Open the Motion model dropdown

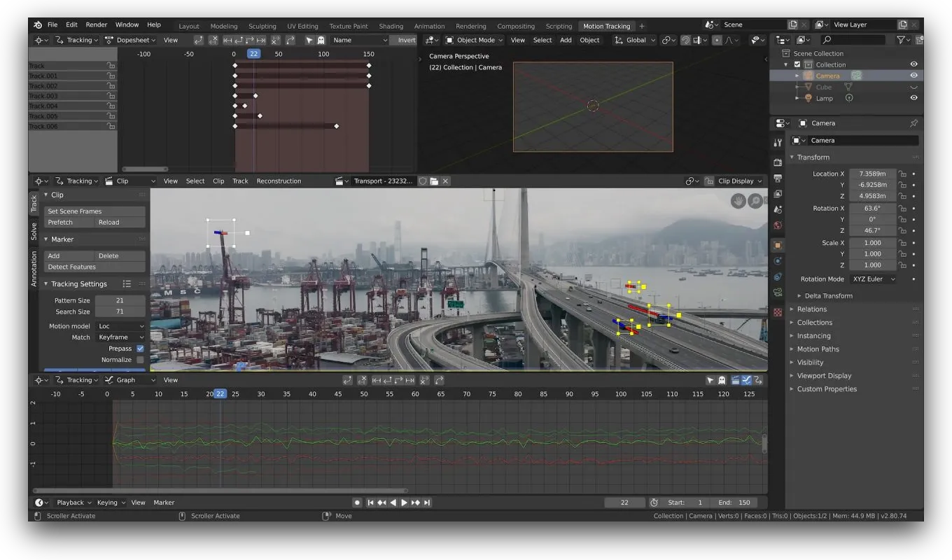(120, 326)
